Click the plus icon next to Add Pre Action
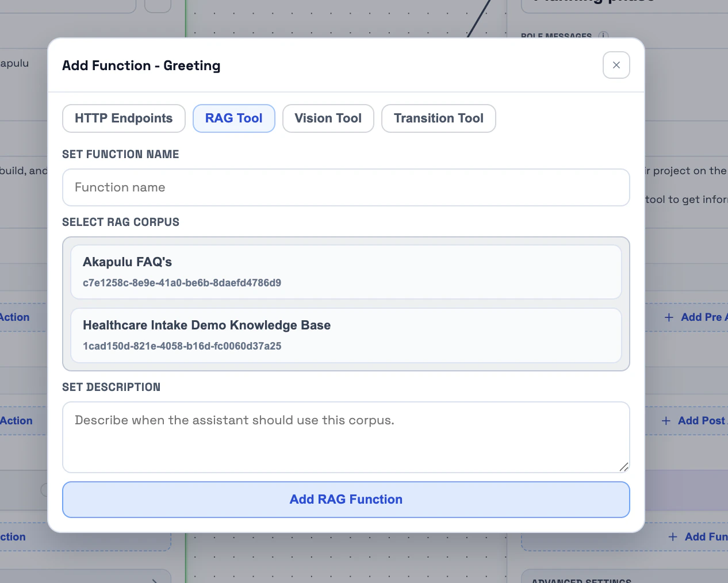 tap(669, 317)
